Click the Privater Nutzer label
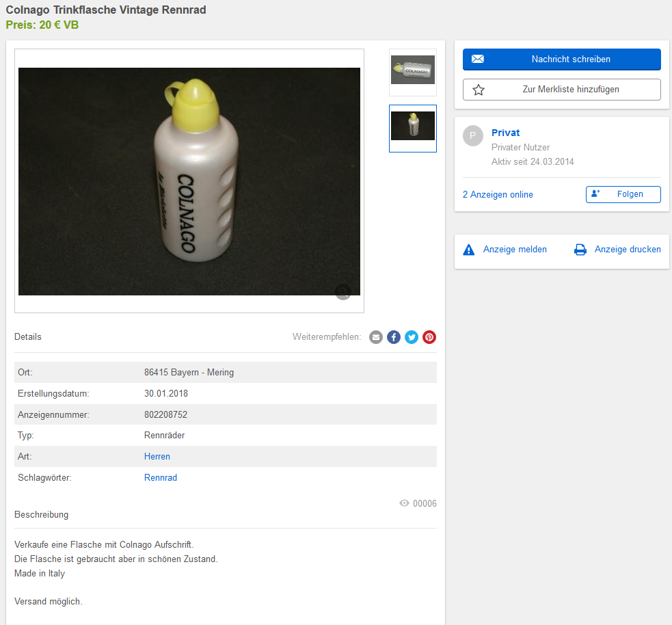This screenshot has width=672, height=625. [520, 148]
